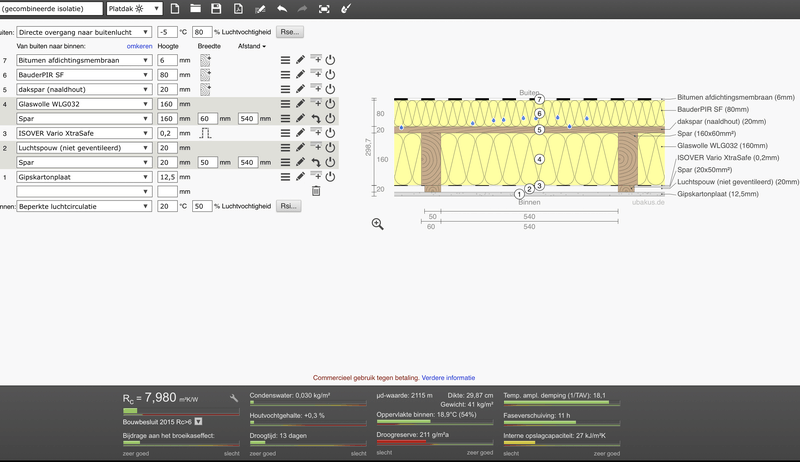This screenshot has width=800, height=462.
Task: Open hamburger menu for BauderPIR SF row
Action: coord(285,74)
